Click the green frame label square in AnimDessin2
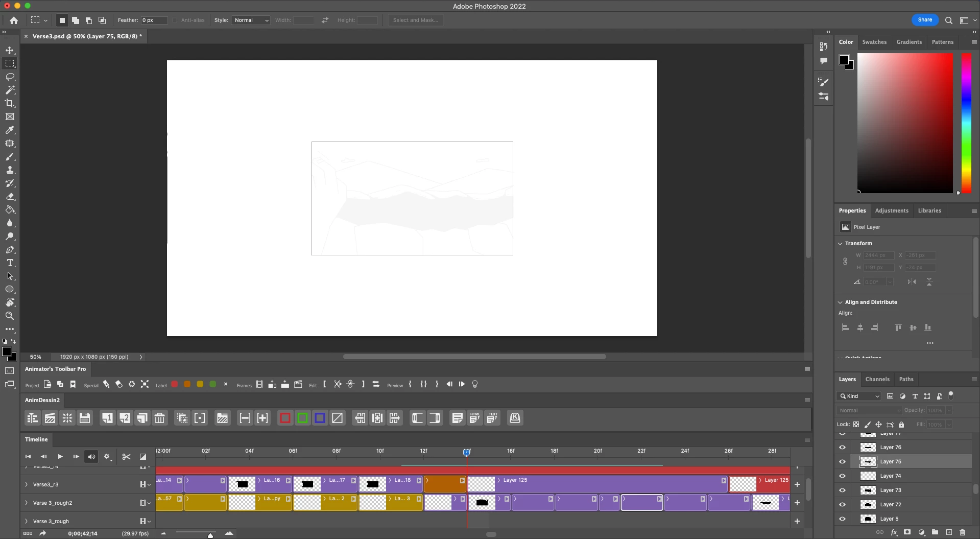 coord(302,418)
